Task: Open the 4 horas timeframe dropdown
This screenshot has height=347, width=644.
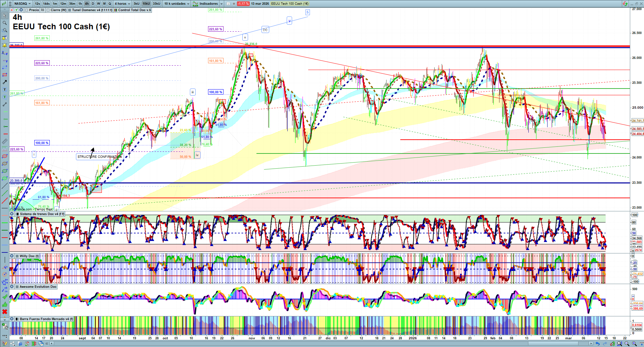Action: click(122, 4)
